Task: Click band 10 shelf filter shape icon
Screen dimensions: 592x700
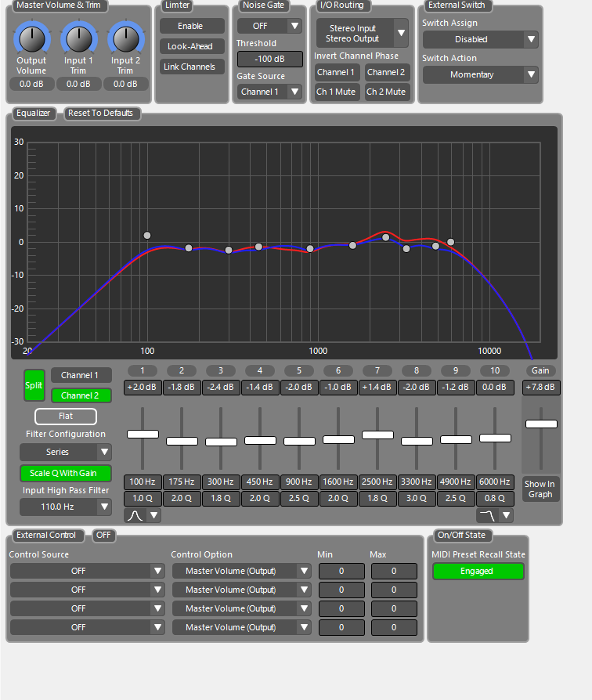Action: click(488, 515)
